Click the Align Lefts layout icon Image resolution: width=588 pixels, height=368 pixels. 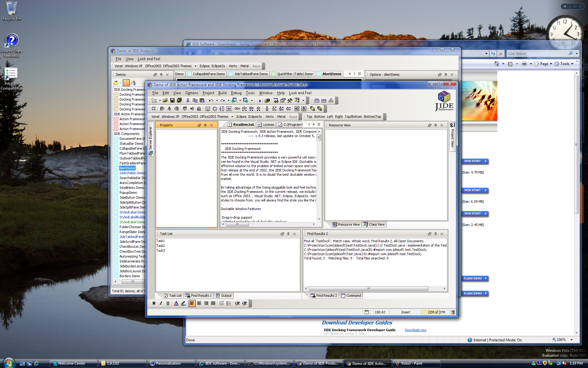pos(162,109)
